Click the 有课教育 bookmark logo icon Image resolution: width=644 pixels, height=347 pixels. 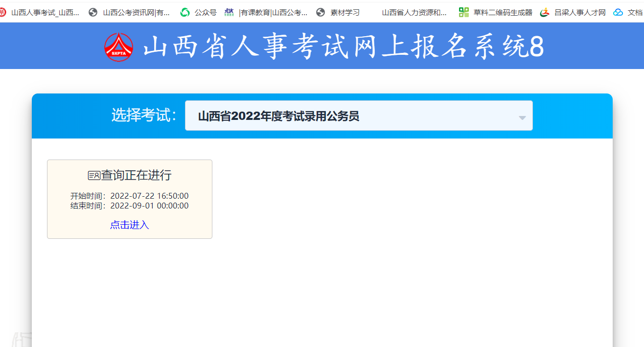229,13
